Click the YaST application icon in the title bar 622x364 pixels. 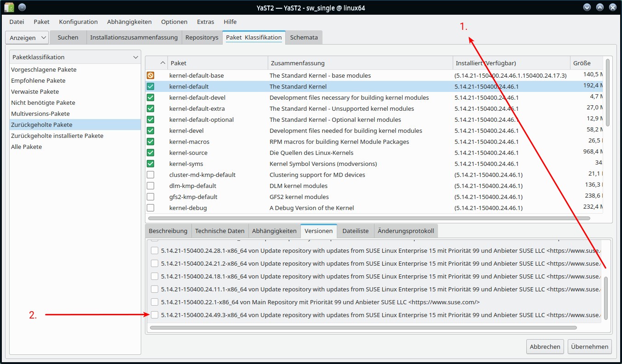coord(9,7)
